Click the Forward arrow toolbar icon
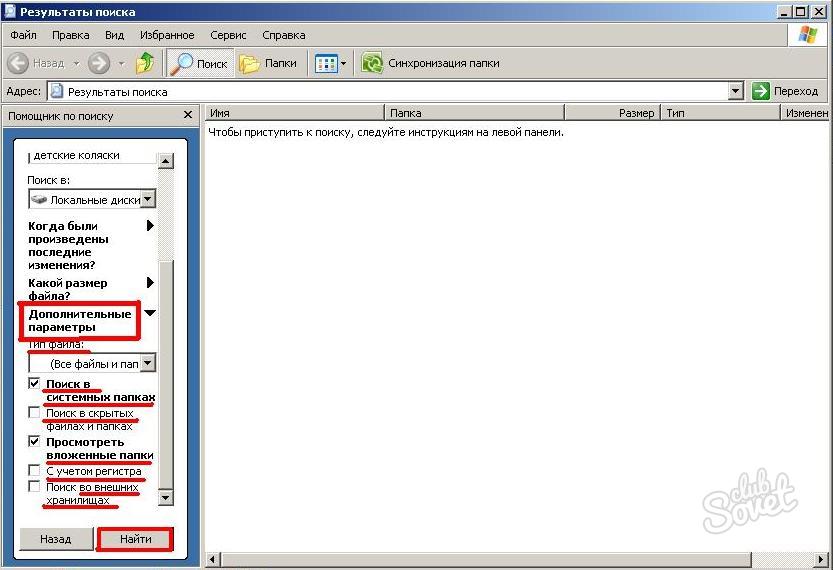Viewport: 833px width, 570px height. [x=98, y=63]
